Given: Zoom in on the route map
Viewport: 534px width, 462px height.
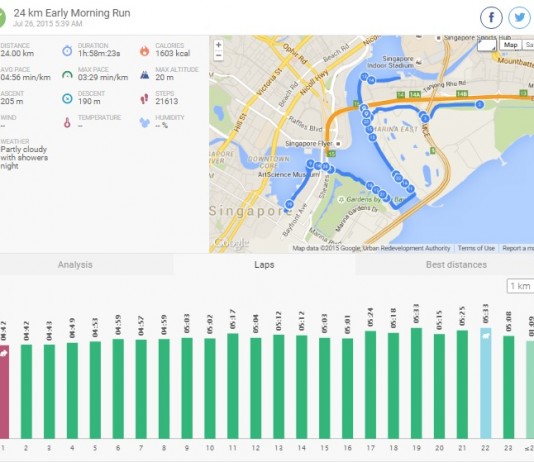Looking at the screenshot, I should [218, 45].
